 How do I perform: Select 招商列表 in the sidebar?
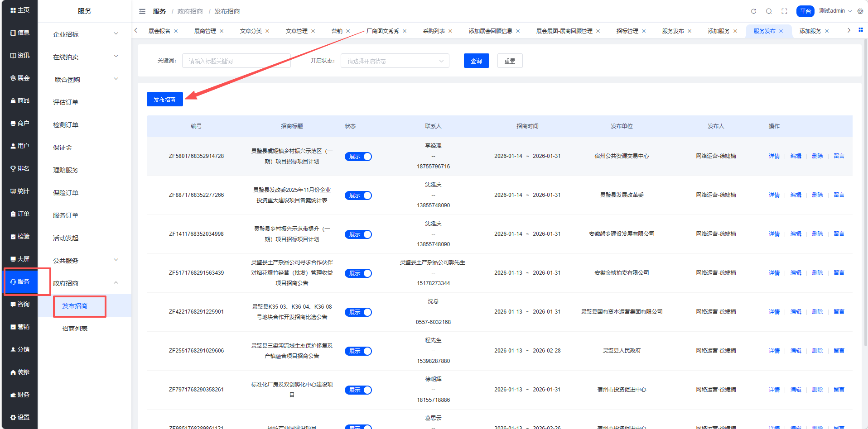(x=75, y=329)
